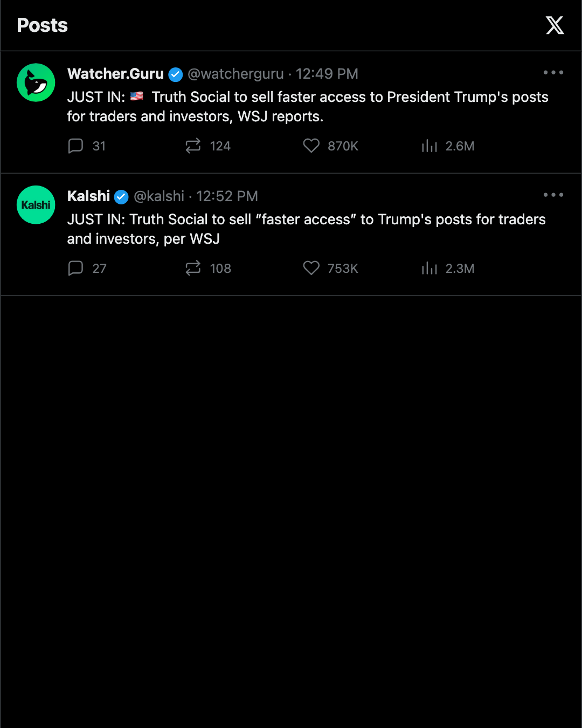
Task: Open Kalshi profile avatar
Action: click(36, 205)
